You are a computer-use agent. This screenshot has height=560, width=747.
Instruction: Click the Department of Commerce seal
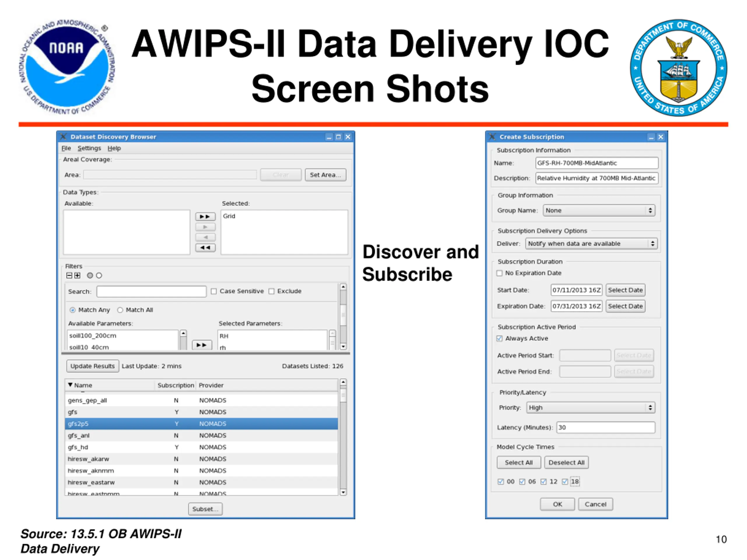point(679,67)
